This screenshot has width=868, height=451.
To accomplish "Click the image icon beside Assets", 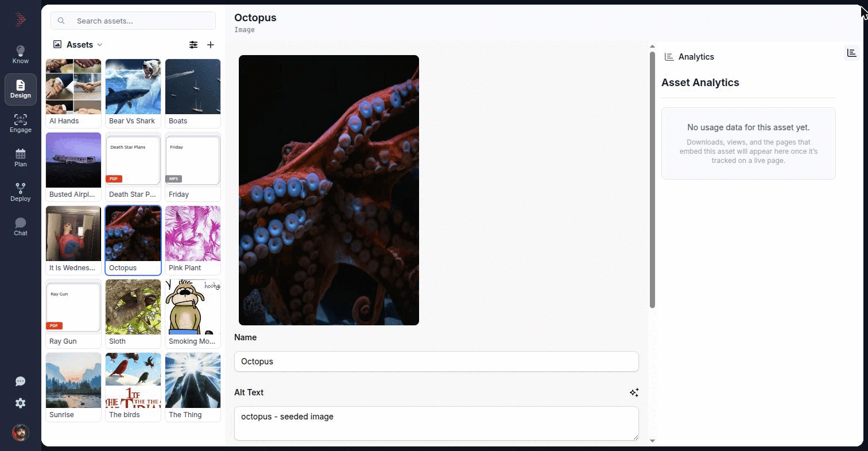I will (x=57, y=44).
